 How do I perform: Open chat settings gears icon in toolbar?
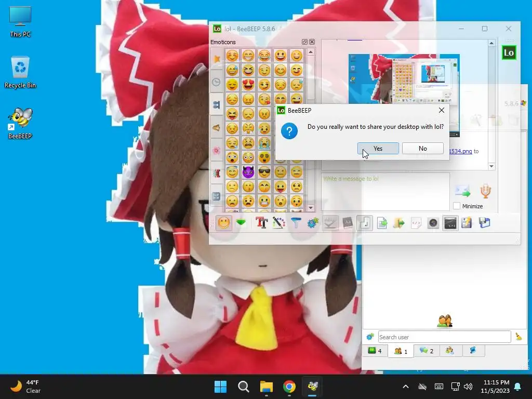(x=313, y=223)
